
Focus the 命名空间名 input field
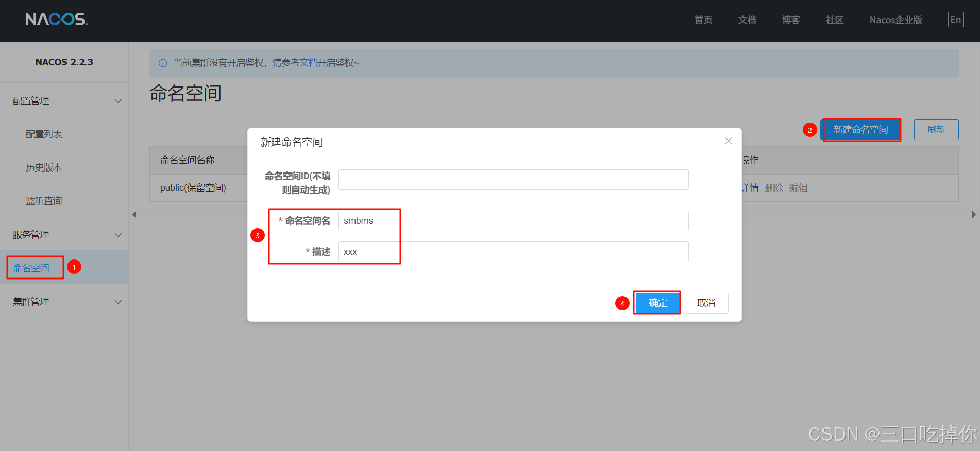coord(513,221)
